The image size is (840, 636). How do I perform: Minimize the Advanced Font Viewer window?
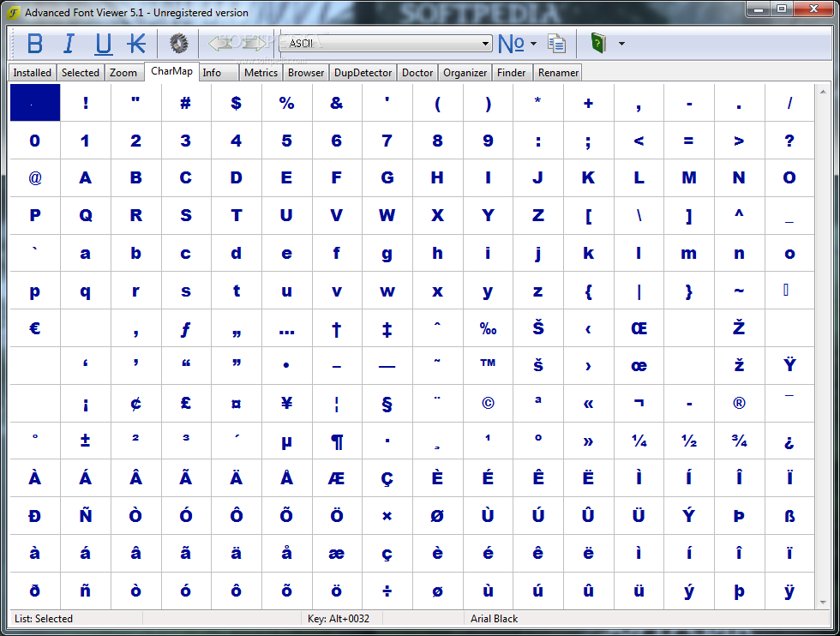click(x=759, y=9)
